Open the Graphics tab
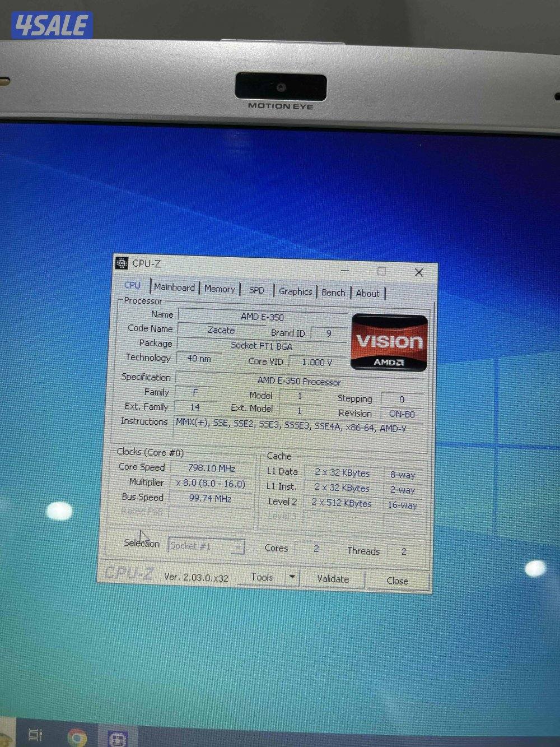 (x=296, y=290)
